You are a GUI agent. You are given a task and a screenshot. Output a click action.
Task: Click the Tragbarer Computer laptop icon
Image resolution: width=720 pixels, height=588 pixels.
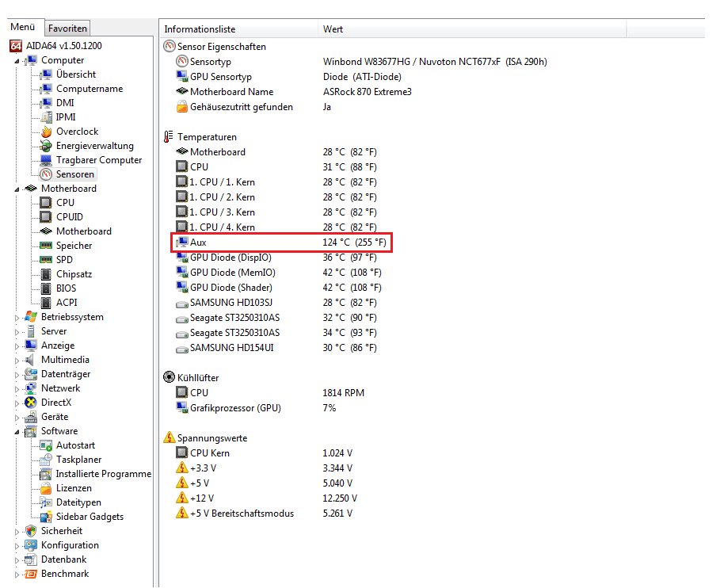(46, 160)
